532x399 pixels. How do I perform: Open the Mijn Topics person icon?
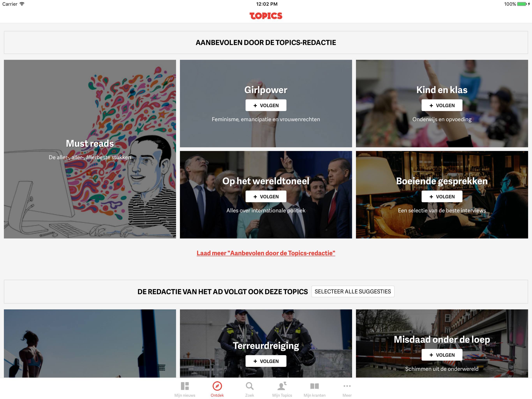pos(282,386)
